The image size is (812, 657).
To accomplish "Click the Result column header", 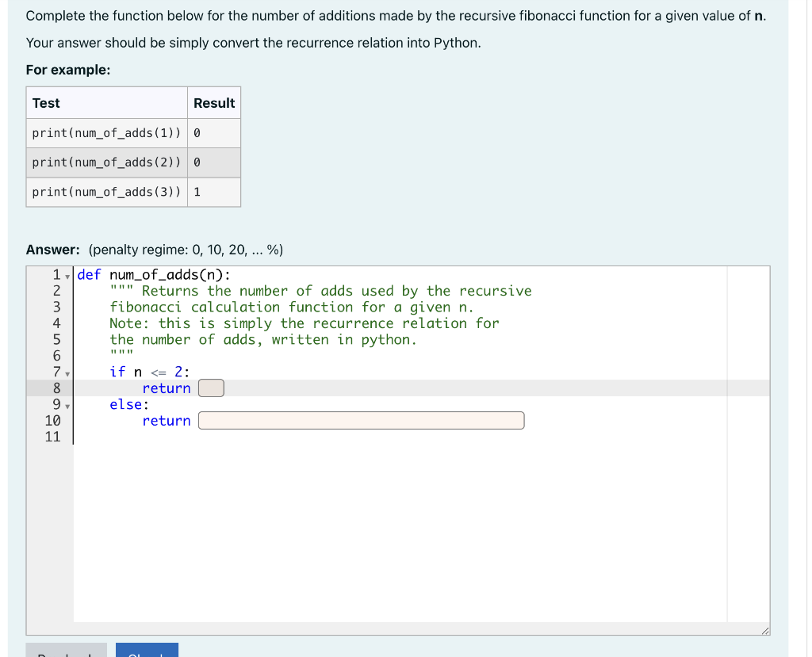I will 213,103.
